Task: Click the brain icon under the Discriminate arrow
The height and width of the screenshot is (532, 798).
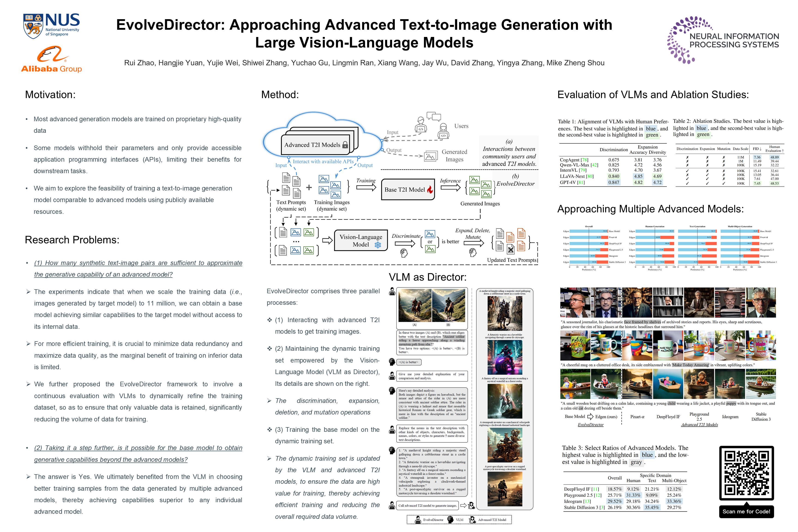Action: [404, 252]
